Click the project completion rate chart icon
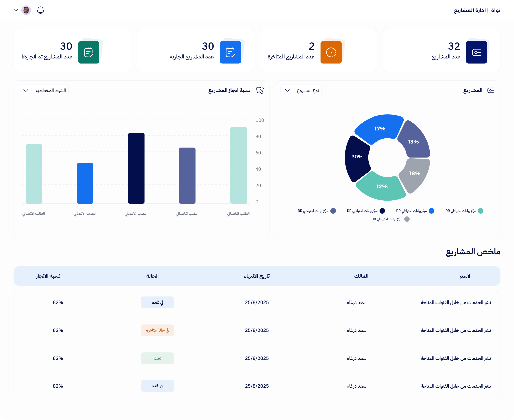Screen dimensions: 514x420 (260, 90)
